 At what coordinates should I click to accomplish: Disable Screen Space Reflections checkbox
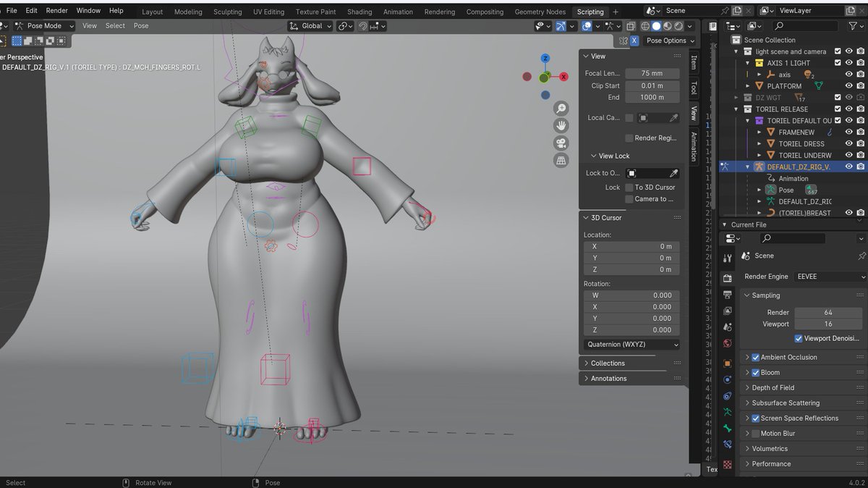[755, 418]
